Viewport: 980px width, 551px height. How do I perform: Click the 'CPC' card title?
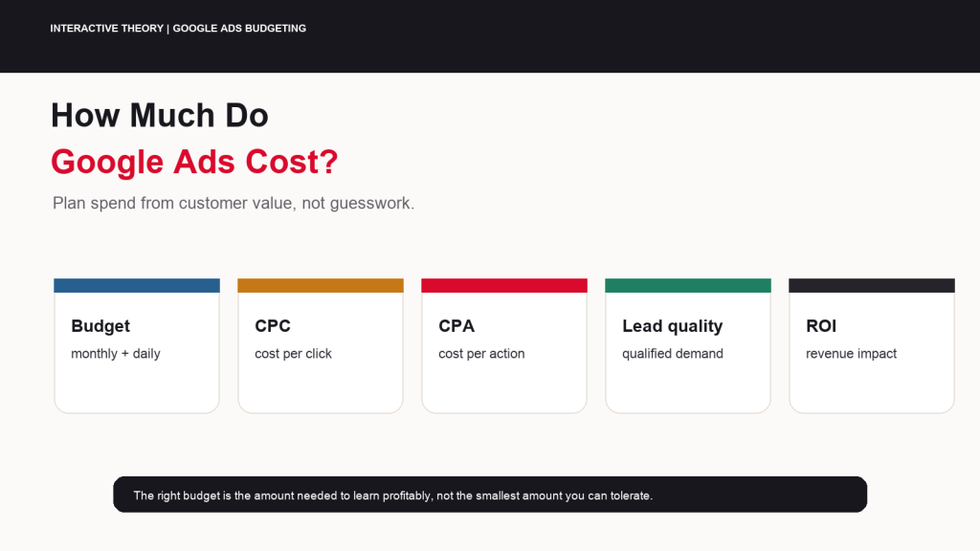click(273, 326)
